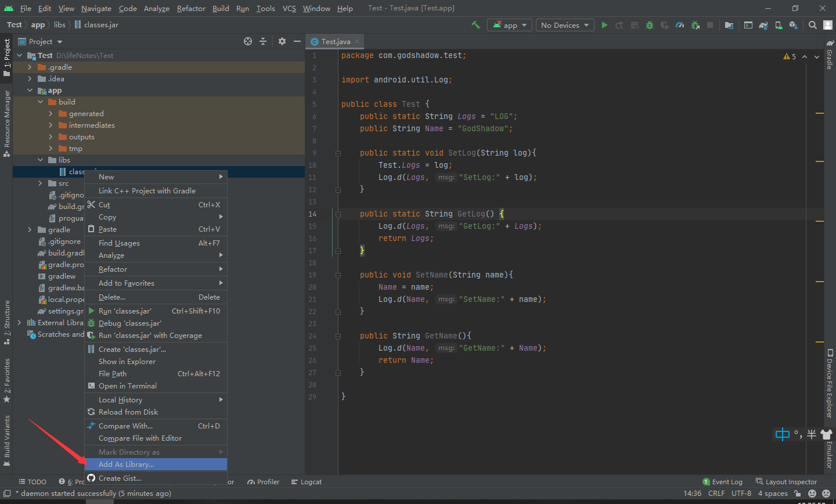Click Sync Project with Gradle Files icon
Screen dimensions: 836x504
(x=763, y=25)
